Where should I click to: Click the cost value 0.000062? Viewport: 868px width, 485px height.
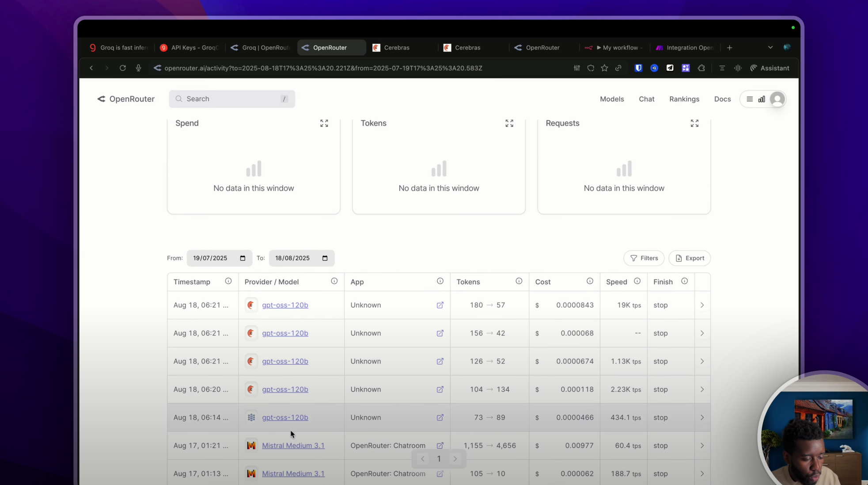(577, 474)
